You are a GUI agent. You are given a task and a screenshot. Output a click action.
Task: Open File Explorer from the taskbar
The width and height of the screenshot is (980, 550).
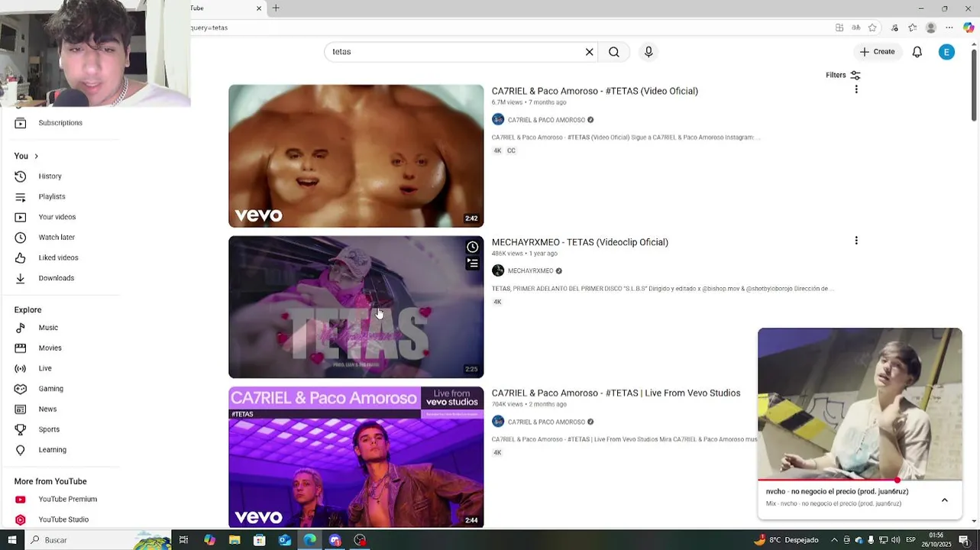pos(234,540)
